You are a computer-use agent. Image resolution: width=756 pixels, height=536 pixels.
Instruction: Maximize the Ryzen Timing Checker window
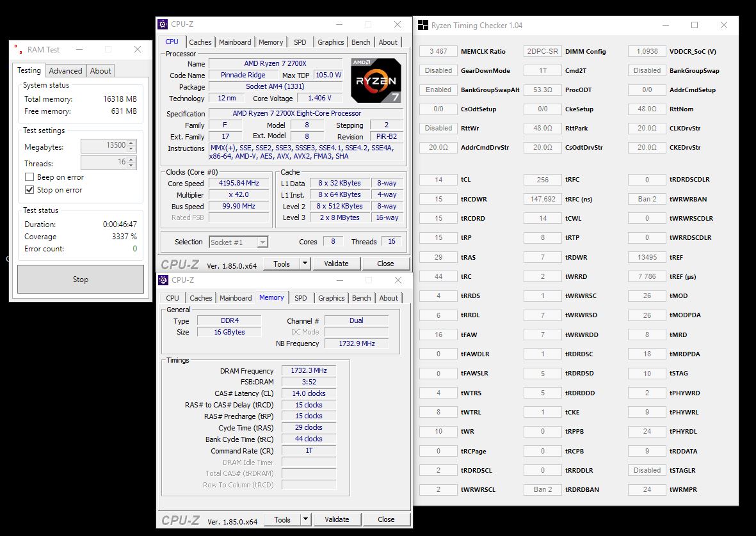(x=695, y=25)
